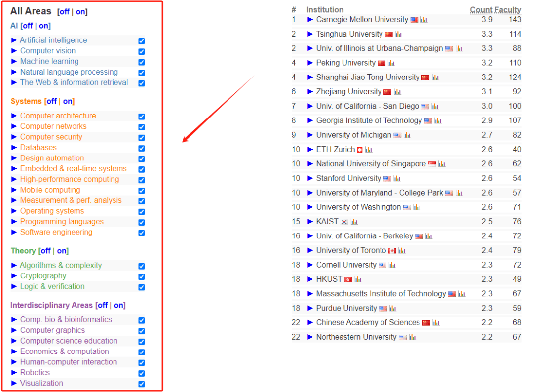Click University of Maryland chart icon
This screenshot has width=533, height=392.
[459, 193]
